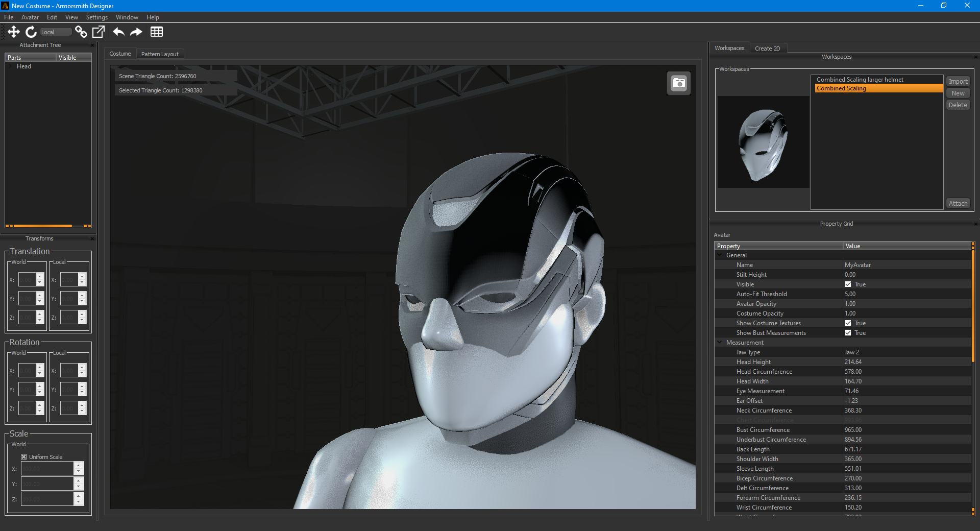Click the Neck Circumference value 368.30
Image resolution: width=980 pixels, height=531 pixels.
point(906,411)
